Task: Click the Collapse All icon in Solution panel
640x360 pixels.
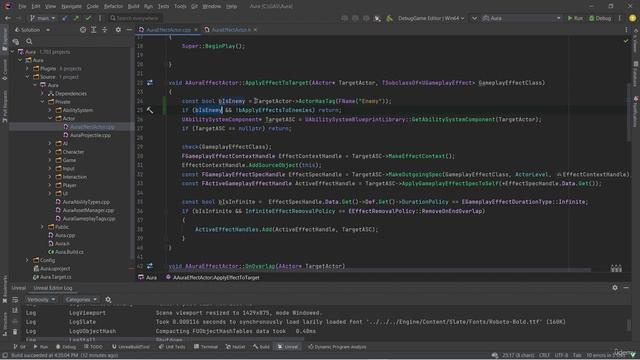Action: (104, 30)
